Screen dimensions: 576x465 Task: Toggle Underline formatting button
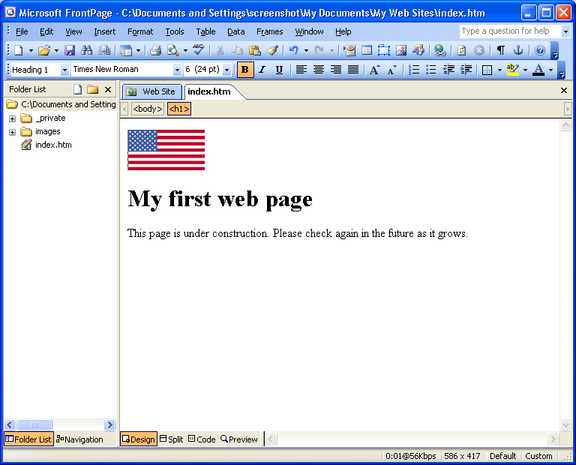279,69
